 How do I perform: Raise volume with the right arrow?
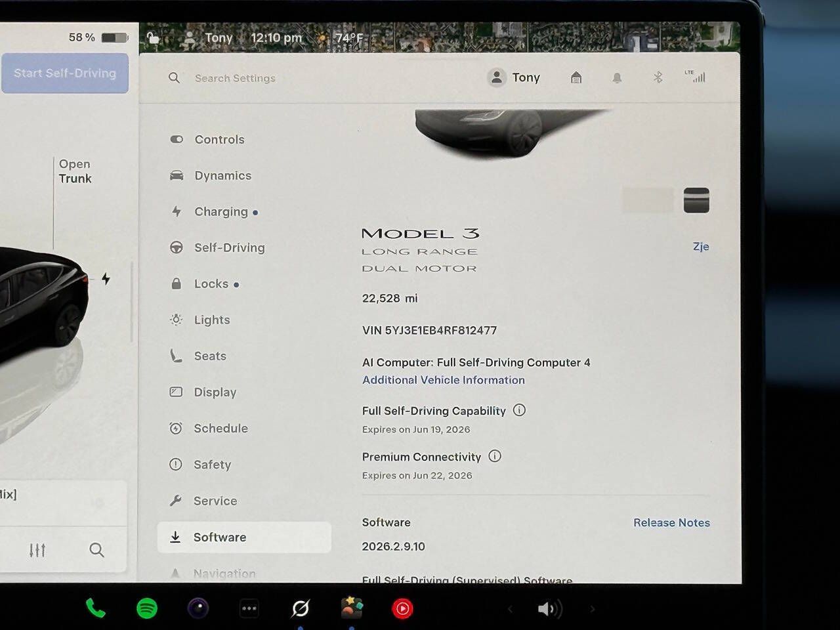coord(592,609)
